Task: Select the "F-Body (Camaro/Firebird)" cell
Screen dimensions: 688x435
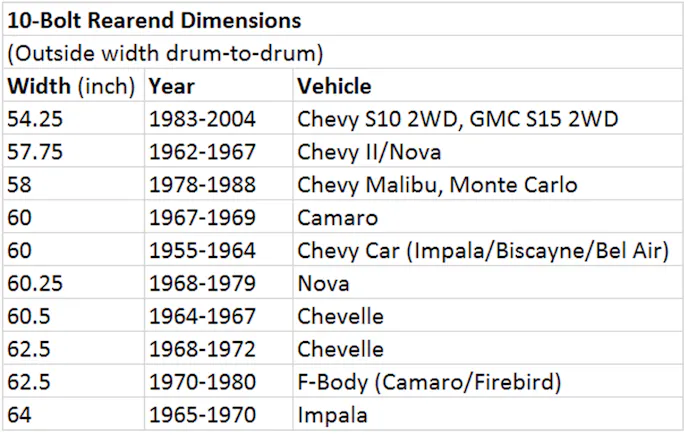Action: point(429,382)
